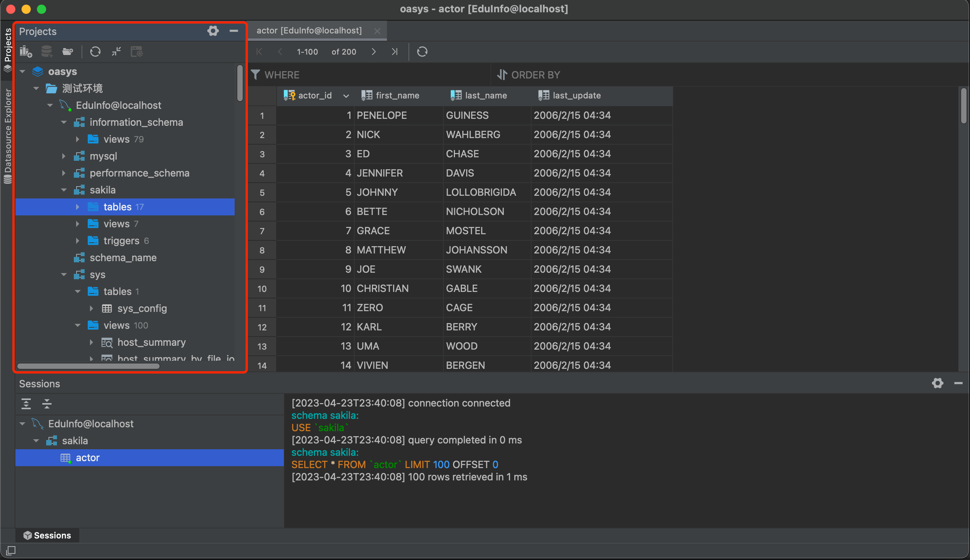Select the PENELOPE first_name cell
The height and width of the screenshot is (560, 970).
(398, 115)
